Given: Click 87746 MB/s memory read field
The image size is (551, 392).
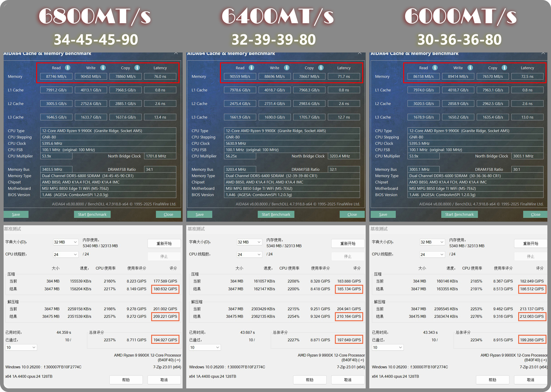Looking at the screenshot, I should [x=56, y=76].
